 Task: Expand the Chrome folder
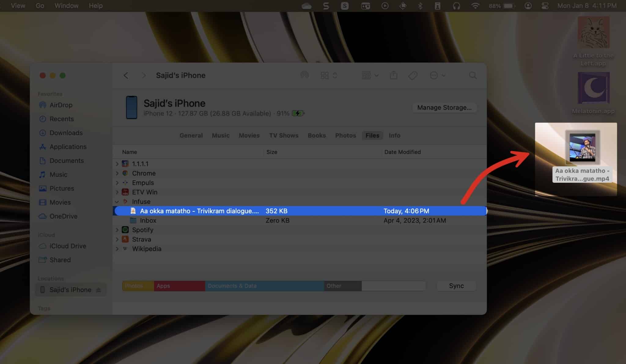pos(116,173)
